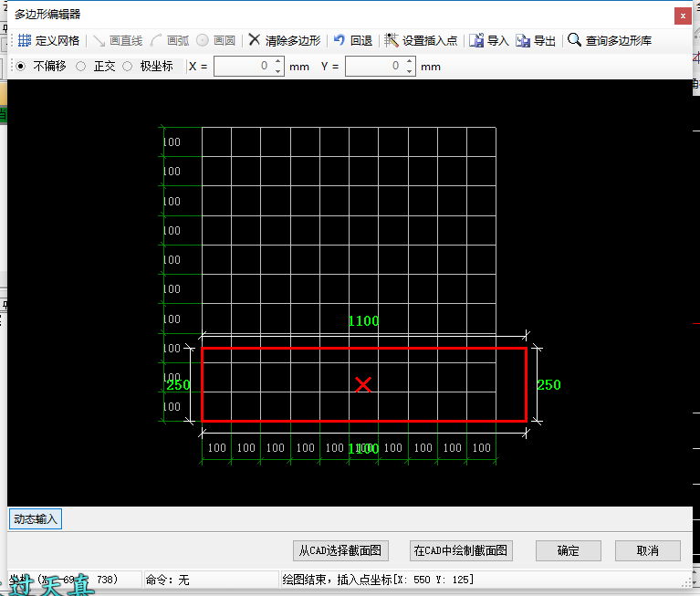Screen dimensions: 700x596
Task: Click the 查询多边形库 label text
Action: pyautogui.click(x=618, y=41)
